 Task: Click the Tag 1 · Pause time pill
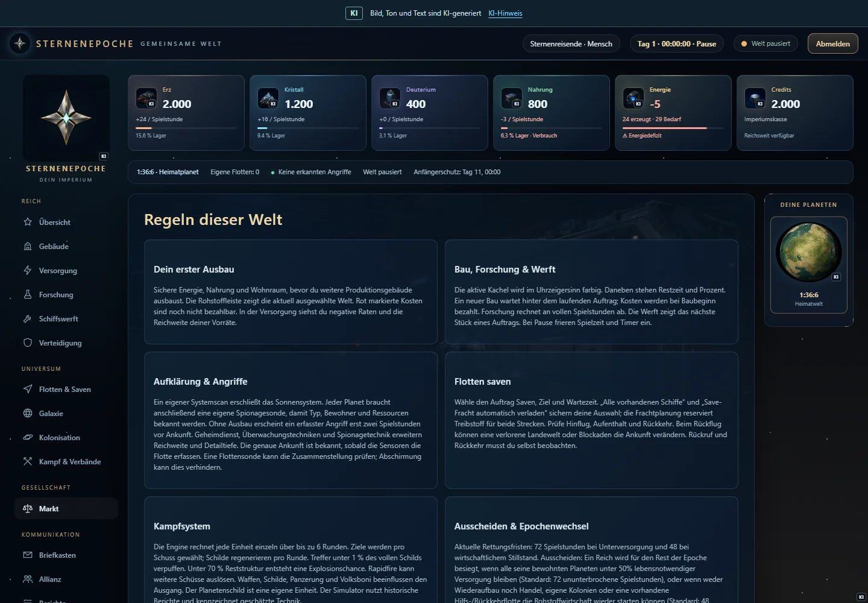[x=676, y=43]
